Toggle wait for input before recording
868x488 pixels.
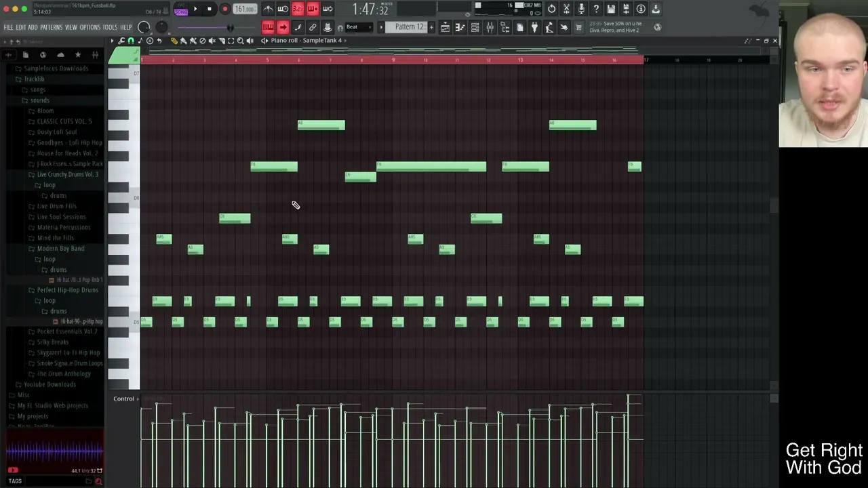(x=283, y=9)
